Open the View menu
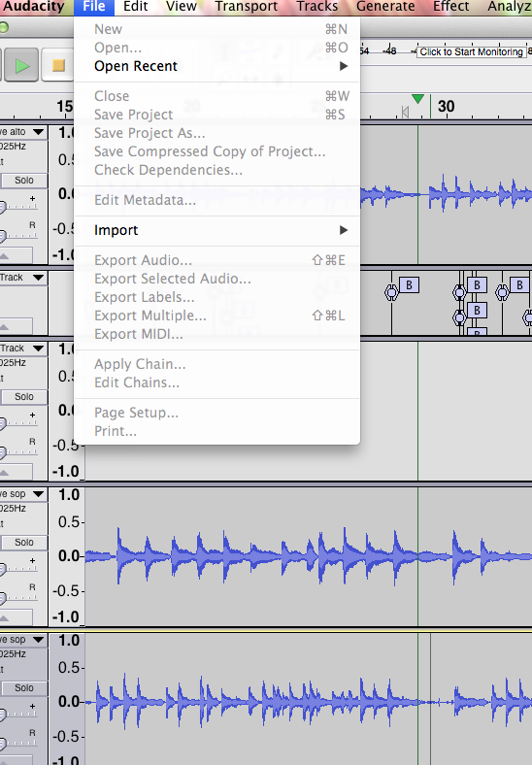The height and width of the screenshot is (765, 532). tap(182, 7)
